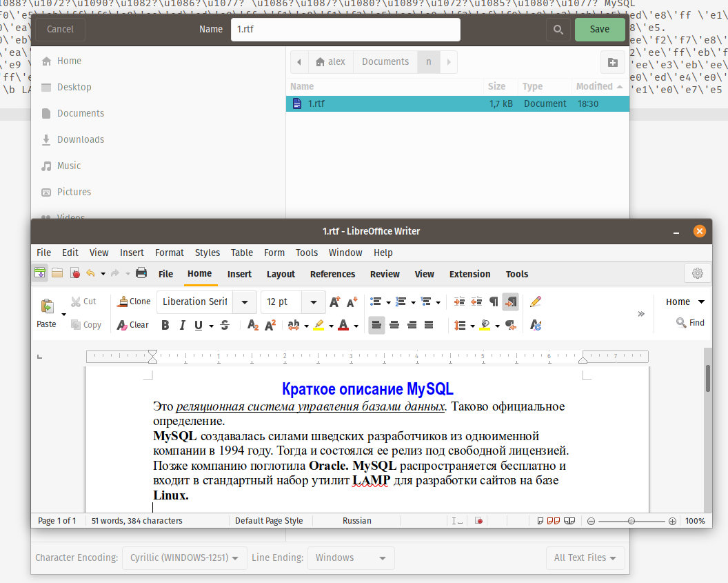Click the Undo arrow icon
Screen dimensions: 728x583
coord(90,273)
